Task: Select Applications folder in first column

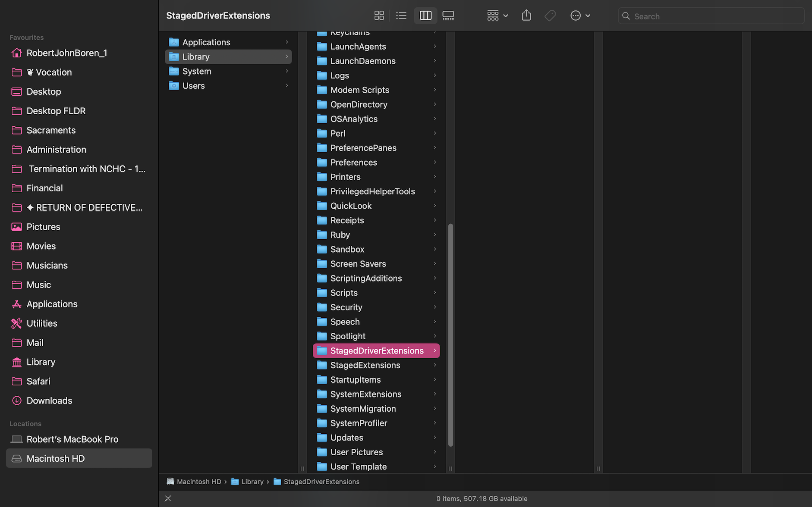Action: click(x=228, y=42)
